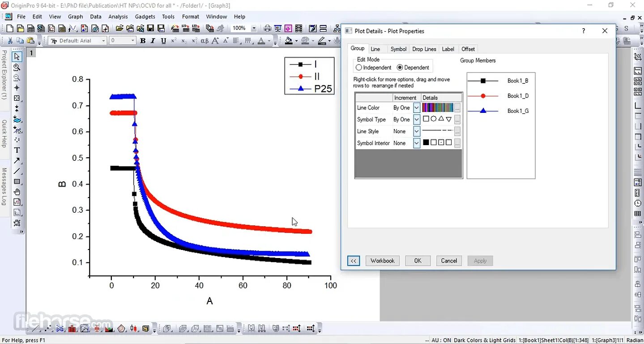Click the Line Color palette swatch

(x=438, y=107)
